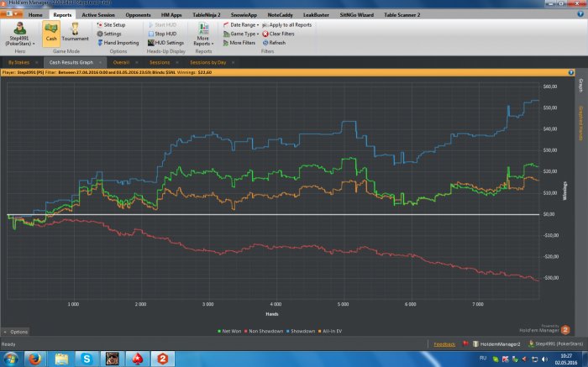Open HUD Settings
The height and width of the screenshot is (367, 588).
pyautogui.click(x=150, y=42)
